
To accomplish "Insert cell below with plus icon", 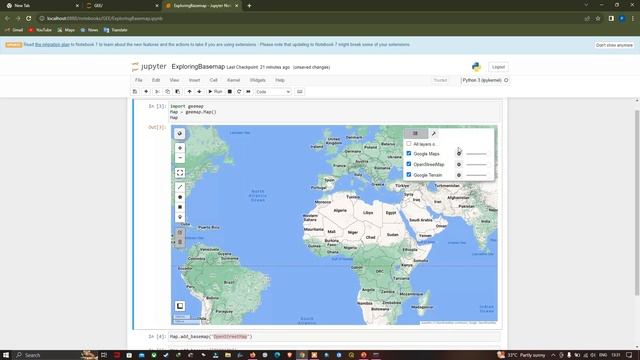I will click(x=146, y=92).
